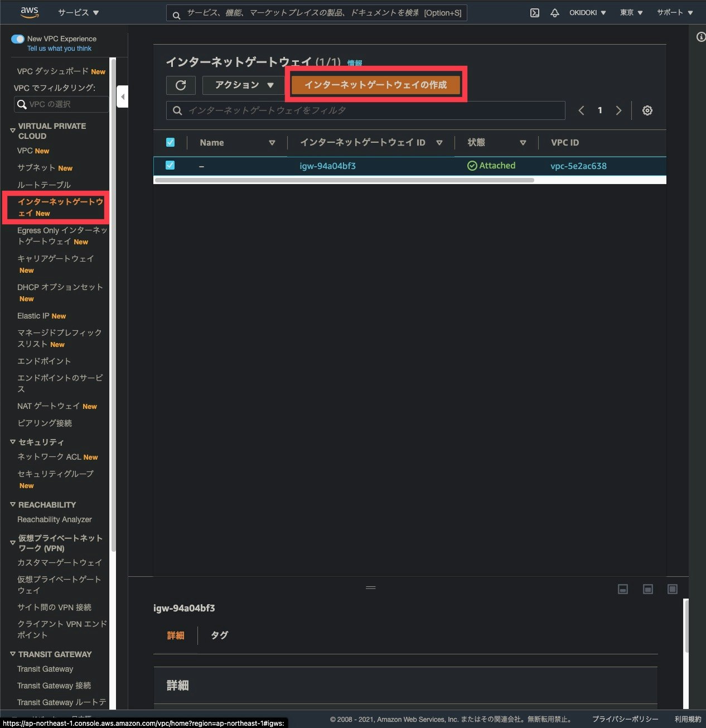
Task: Open the AWS home logo
Action: pos(29,12)
